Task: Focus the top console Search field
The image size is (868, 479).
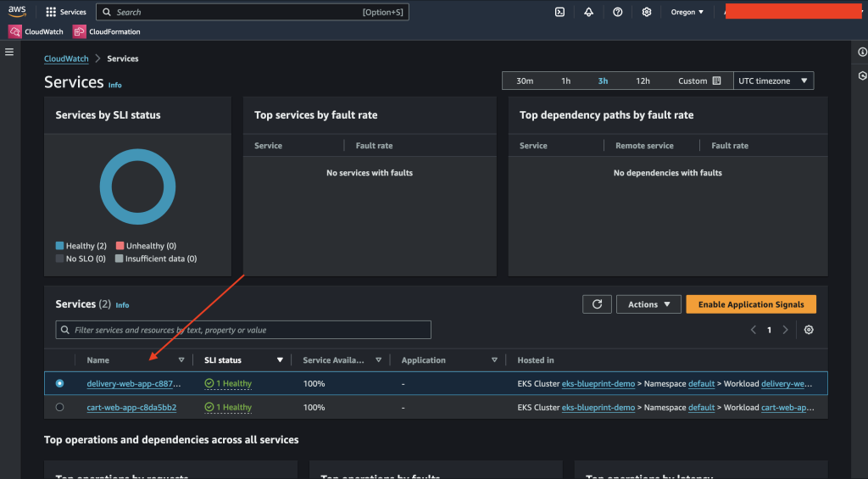Action: pos(253,12)
